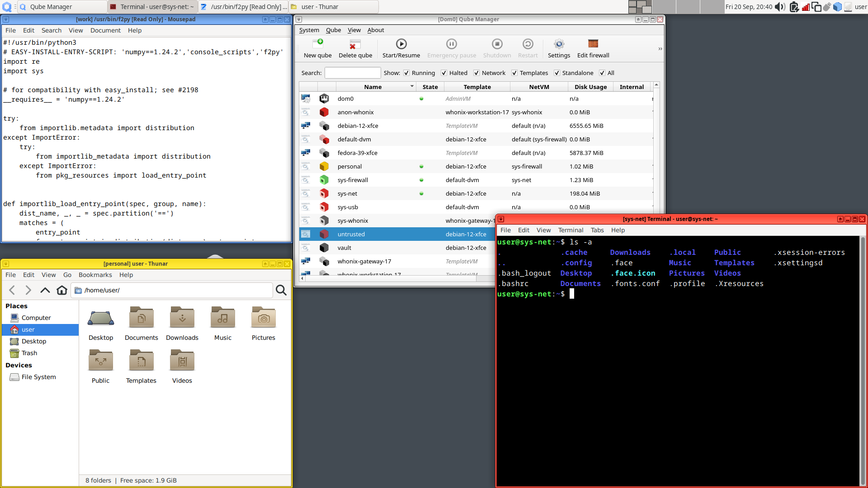Open the Pictures folder icon
The height and width of the screenshot is (488, 868).
pyautogui.click(x=264, y=317)
